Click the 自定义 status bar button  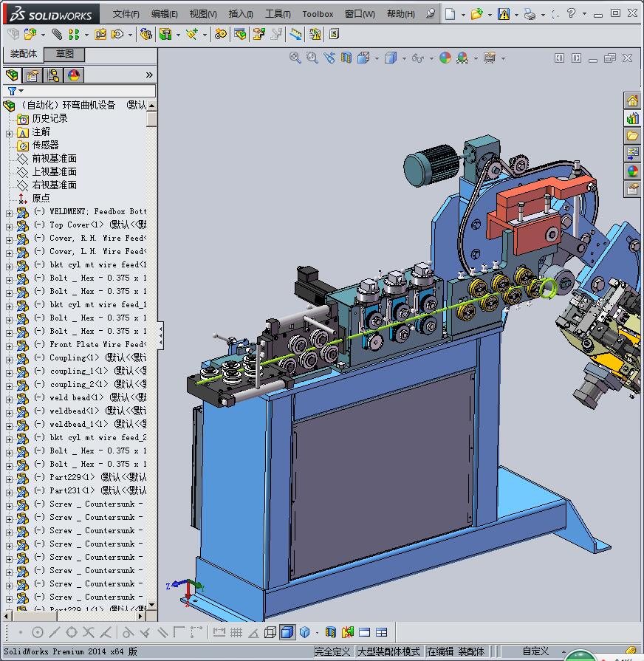pos(535,651)
